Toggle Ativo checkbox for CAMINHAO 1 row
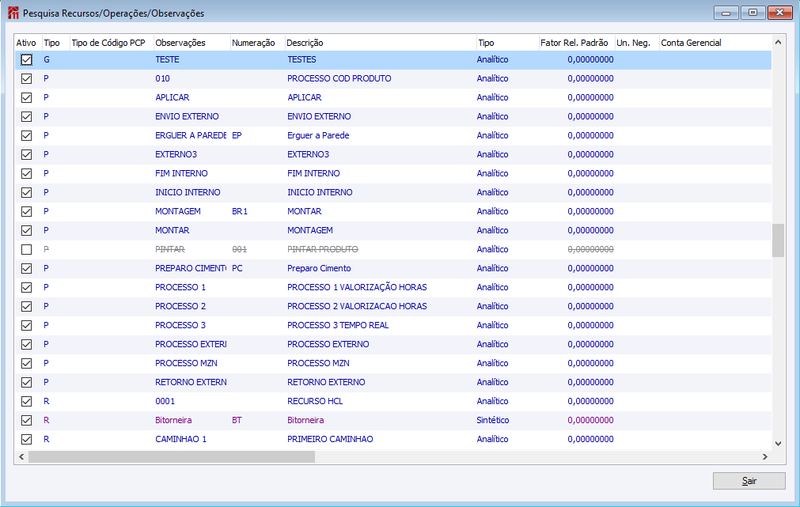This screenshot has height=507, width=800. (27, 439)
